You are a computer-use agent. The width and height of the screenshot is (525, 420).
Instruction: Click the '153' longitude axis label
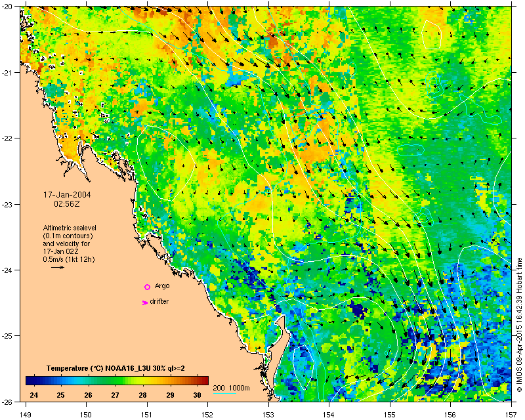(x=268, y=415)
